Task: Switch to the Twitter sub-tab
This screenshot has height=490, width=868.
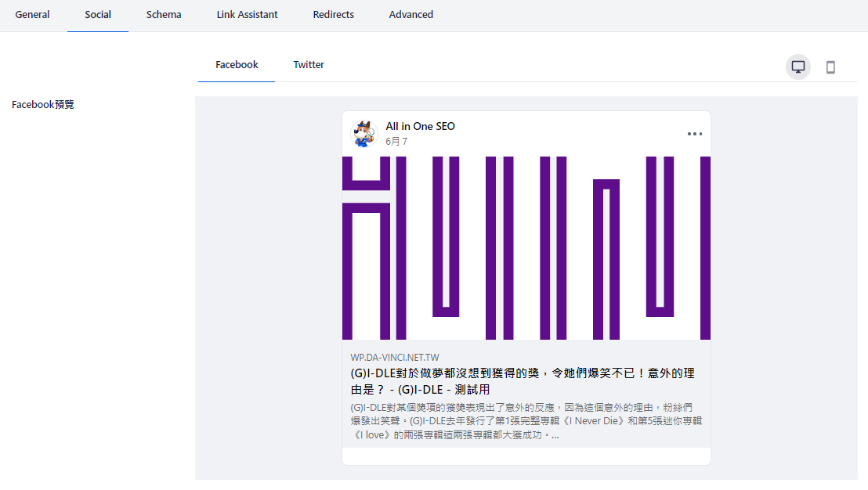Action: pyautogui.click(x=309, y=65)
